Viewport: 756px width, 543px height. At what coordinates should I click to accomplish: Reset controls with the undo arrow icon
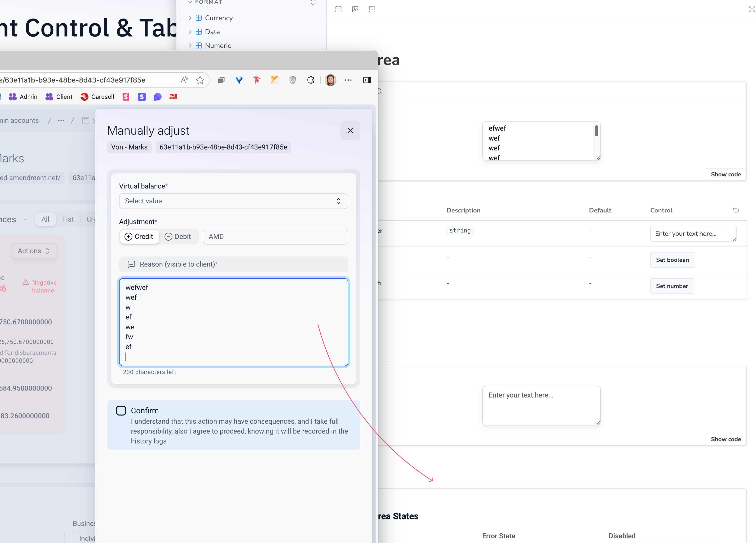click(x=736, y=210)
